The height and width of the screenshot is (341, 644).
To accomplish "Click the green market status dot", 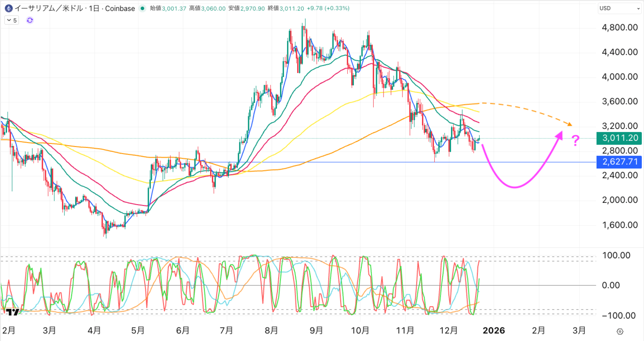I will (142, 8).
